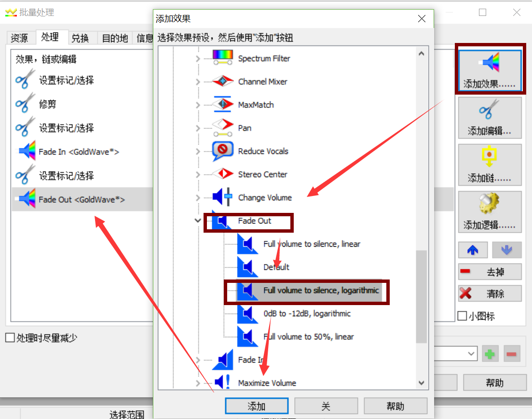Switch to the 目的地 tab
The image size is (532, 419).
pos(115,38)
